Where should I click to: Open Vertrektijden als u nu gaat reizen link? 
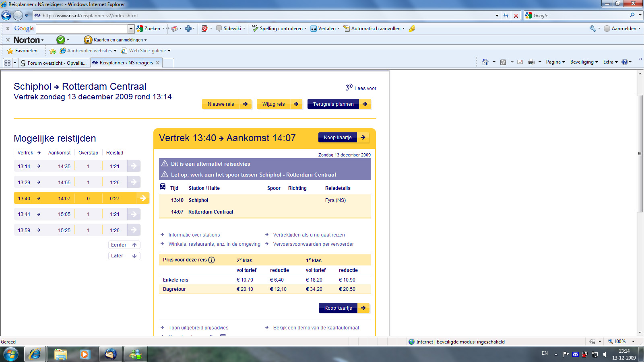(x=309, y=235)
